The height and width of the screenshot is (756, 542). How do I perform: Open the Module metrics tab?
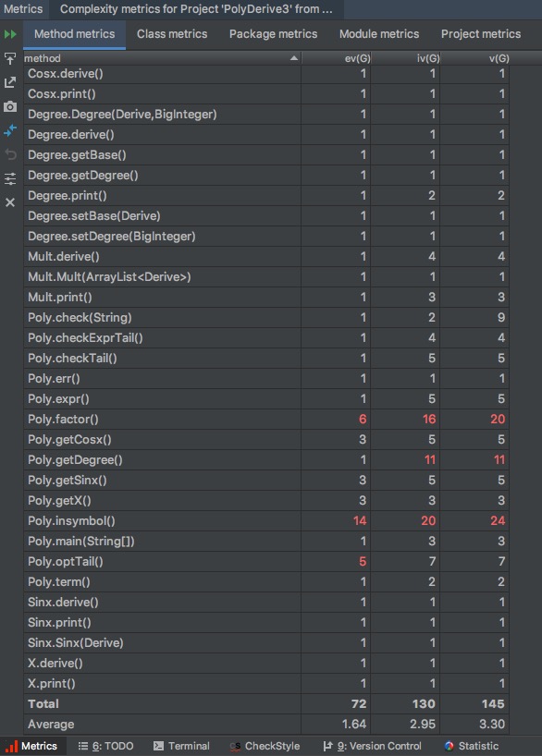[x=379, y=34]
